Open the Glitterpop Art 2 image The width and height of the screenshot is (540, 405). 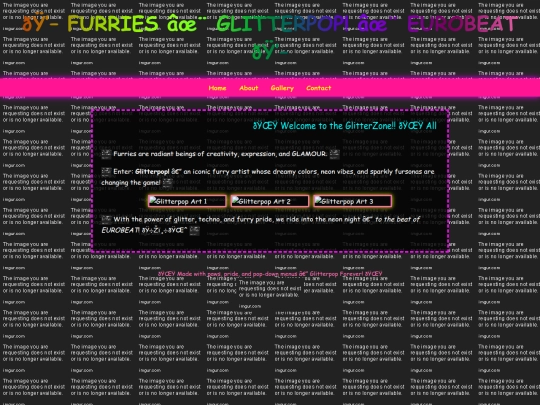tap(270, 201)
